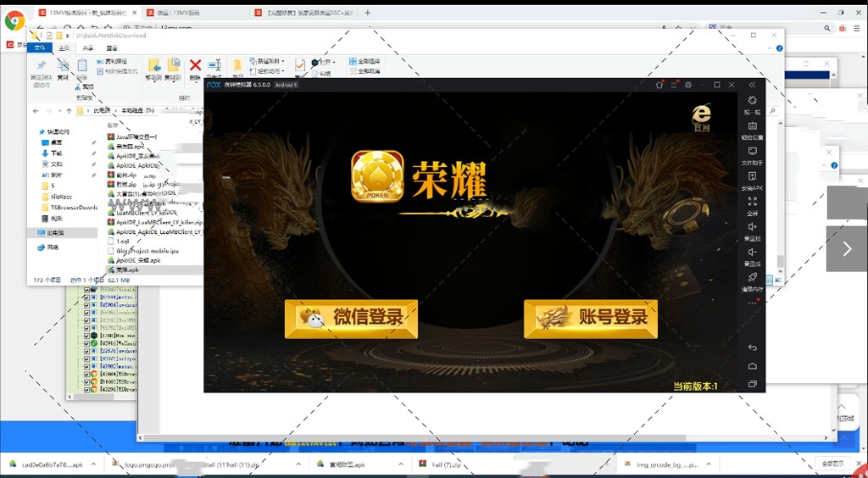Click Show all downloads button
Viewport: 868px width, 478px height.
[832, 464]
